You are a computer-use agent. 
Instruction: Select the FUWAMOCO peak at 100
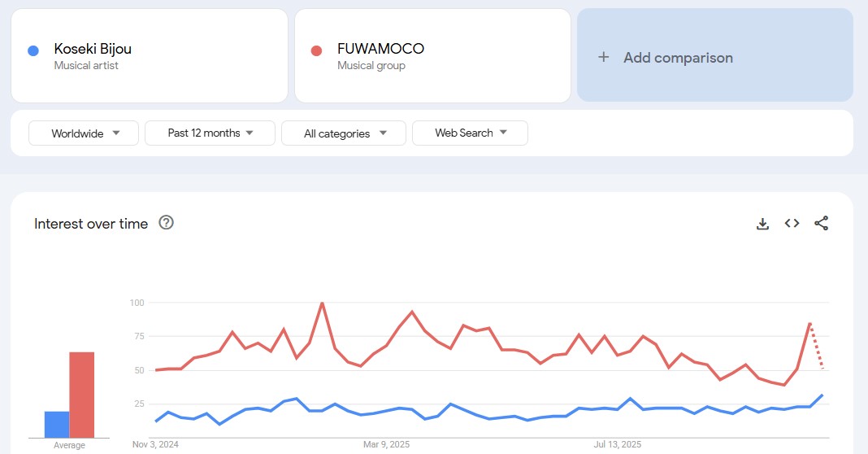tap(322, 303)
